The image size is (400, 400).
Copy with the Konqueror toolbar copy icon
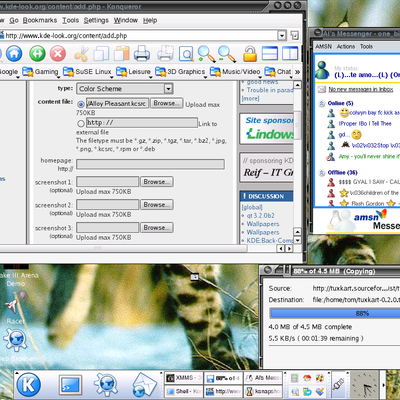tap(101, 53)
